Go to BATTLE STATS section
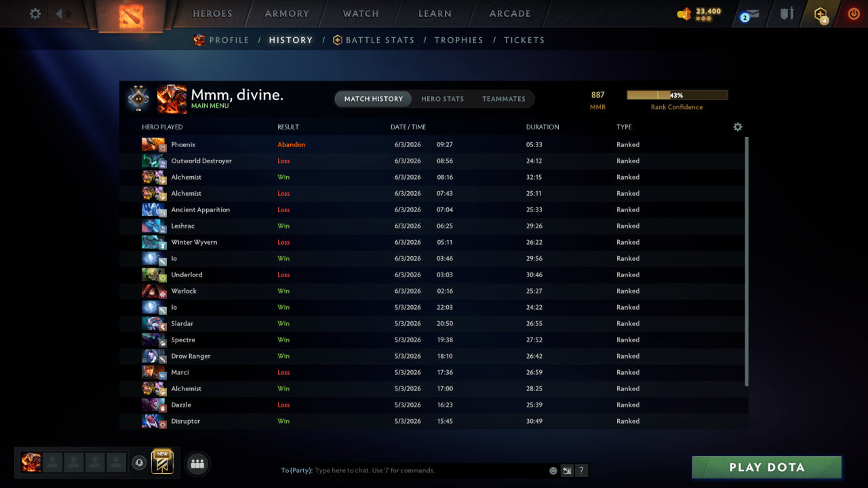The height and width of the screenshot is (488, 868). point(380,40)
